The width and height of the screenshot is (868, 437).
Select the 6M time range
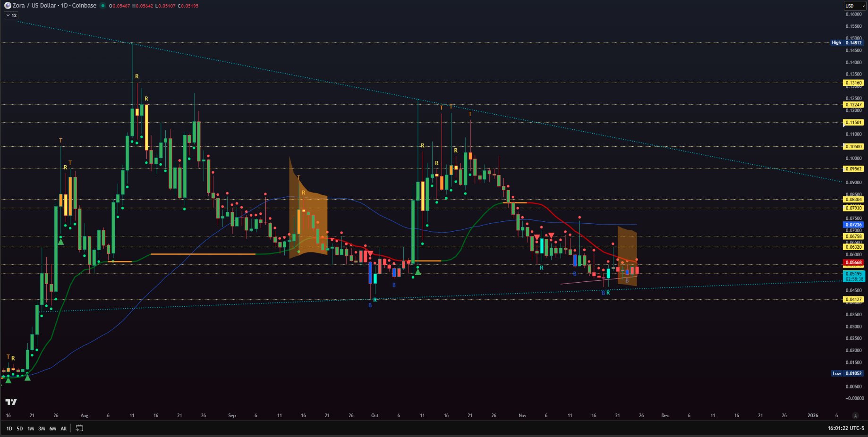pyautogui.click(x=52, y=429)
